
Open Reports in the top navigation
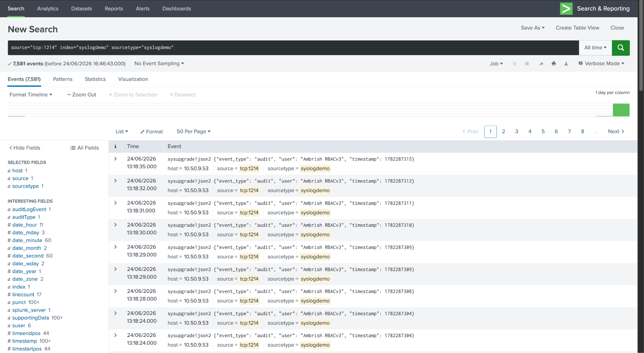coord(114,8)
